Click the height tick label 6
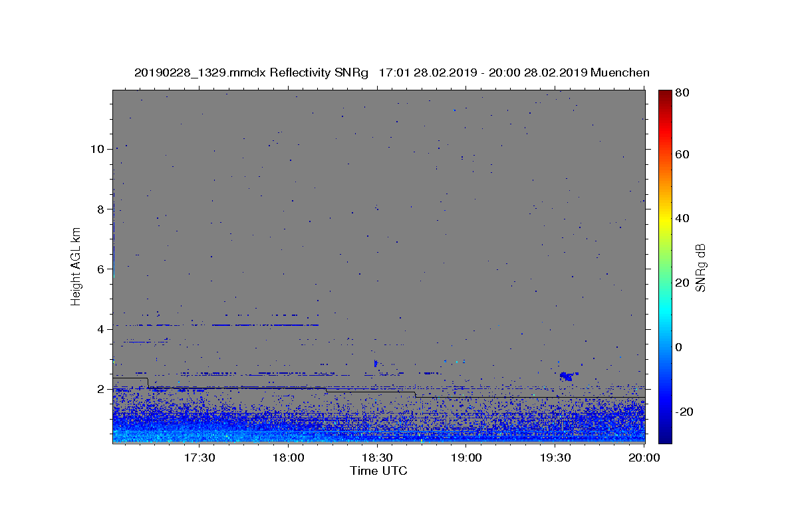Viewport: 798px width, 532px height. click(101, 269)
